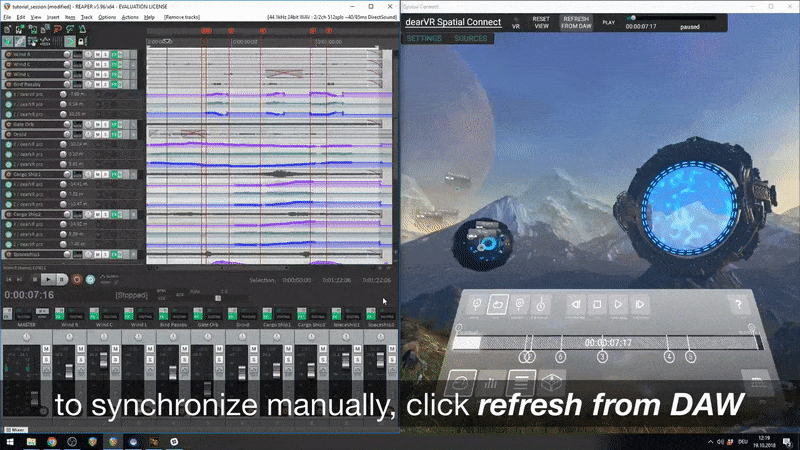
Task: Click the first pin icon in dearVR panel
Action: 476,305
